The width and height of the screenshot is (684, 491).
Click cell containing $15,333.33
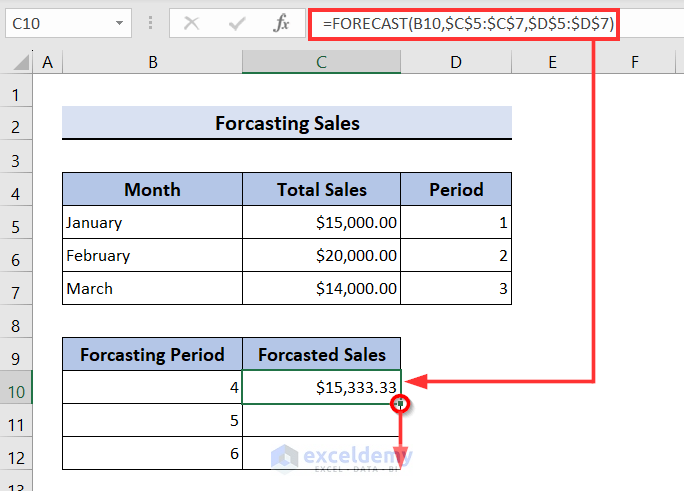coord(321,387)
